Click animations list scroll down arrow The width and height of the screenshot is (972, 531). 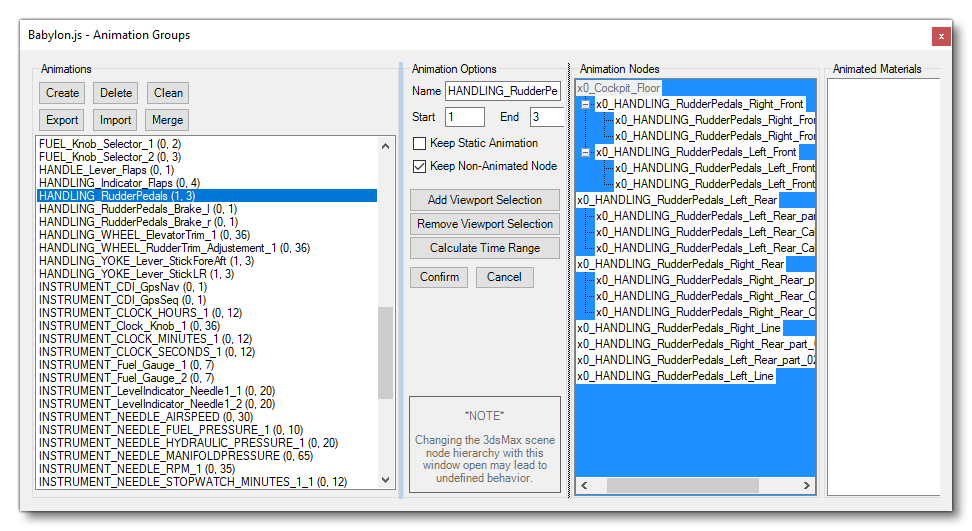[x=387, y=480]
